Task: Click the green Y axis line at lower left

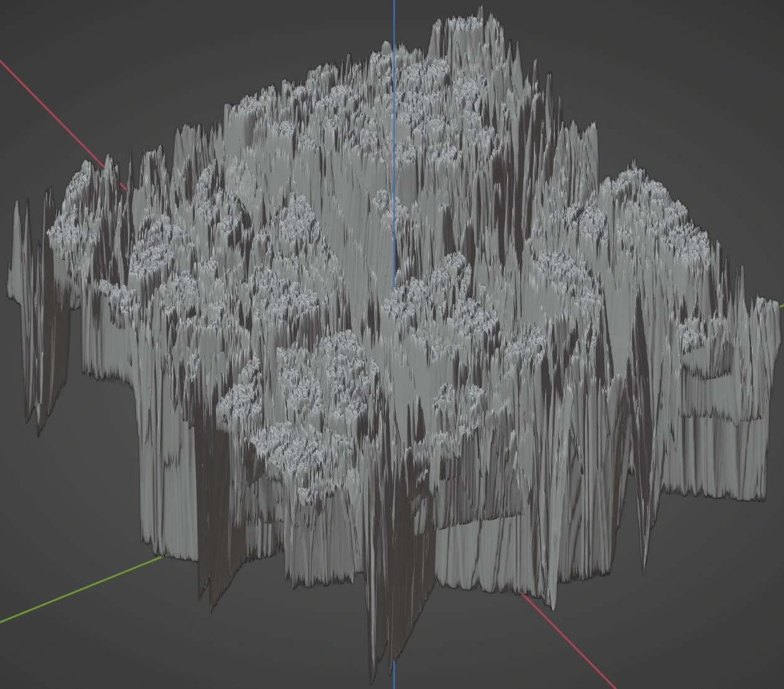Action: pyautogui.click(x=81, y=590)
